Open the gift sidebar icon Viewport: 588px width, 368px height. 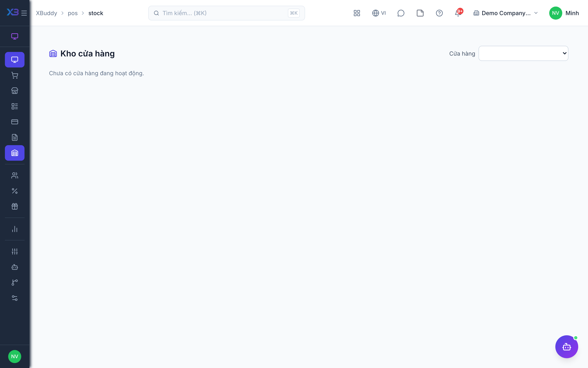(x=14, y=207)
